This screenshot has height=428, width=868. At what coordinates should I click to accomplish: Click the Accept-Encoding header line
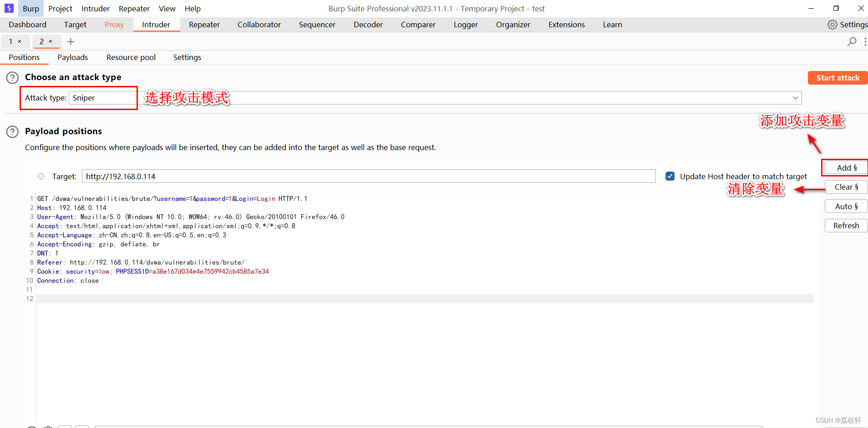98,244
